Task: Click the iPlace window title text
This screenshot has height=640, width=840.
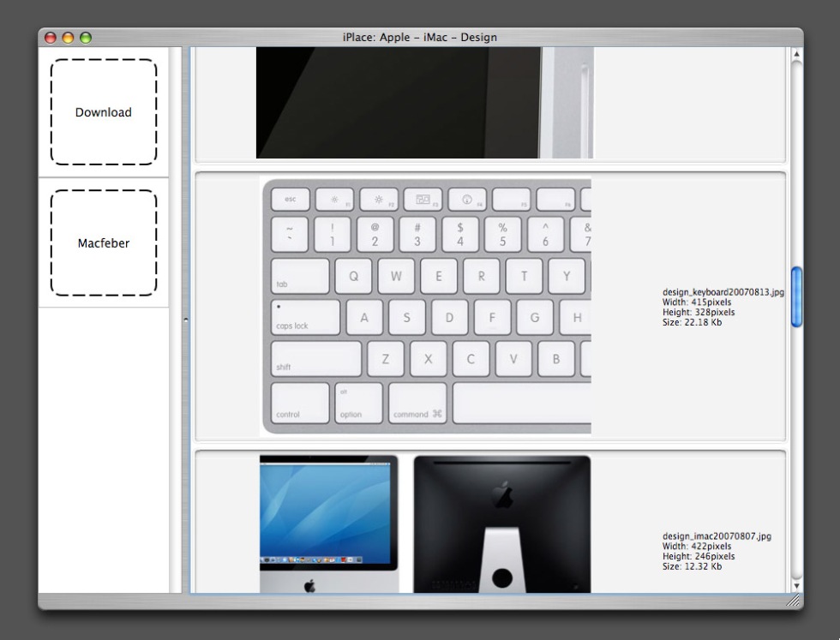Action: point(419,38)
